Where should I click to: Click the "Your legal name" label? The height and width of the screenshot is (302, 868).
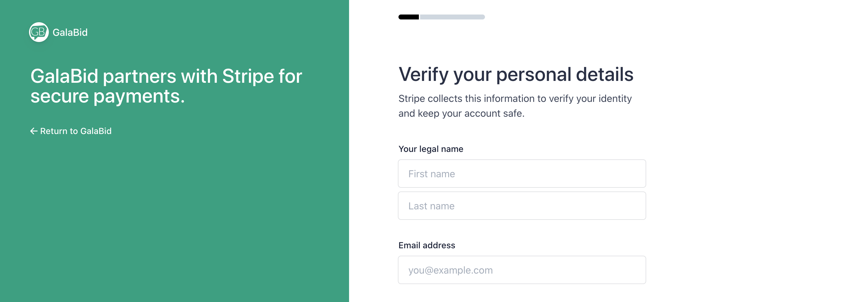pos(431,149)
